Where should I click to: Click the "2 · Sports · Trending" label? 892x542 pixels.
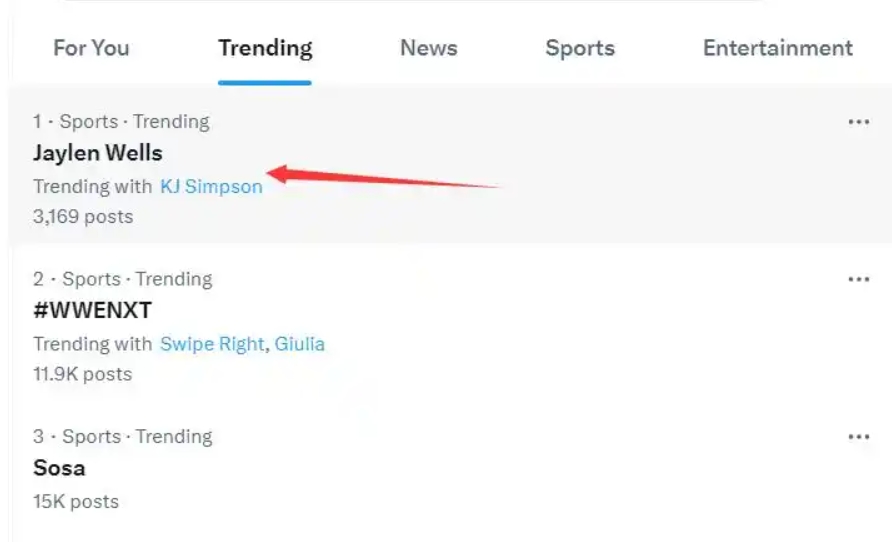(x=122, y=279)
